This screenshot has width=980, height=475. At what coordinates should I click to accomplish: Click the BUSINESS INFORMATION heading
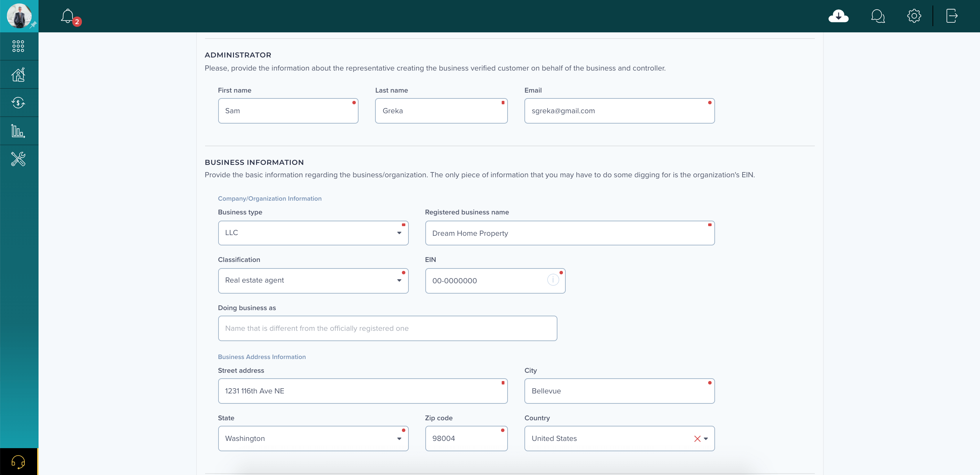pos(254,162)
